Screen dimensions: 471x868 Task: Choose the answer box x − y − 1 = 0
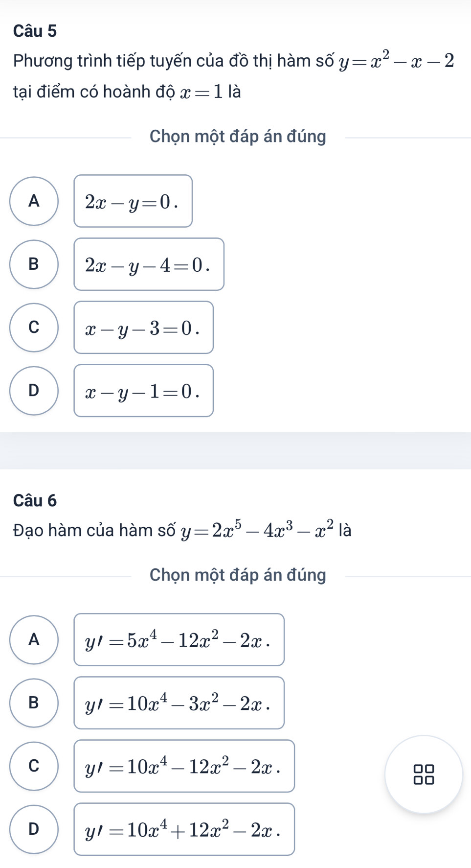pyautogui.click(x=143, y=391)
